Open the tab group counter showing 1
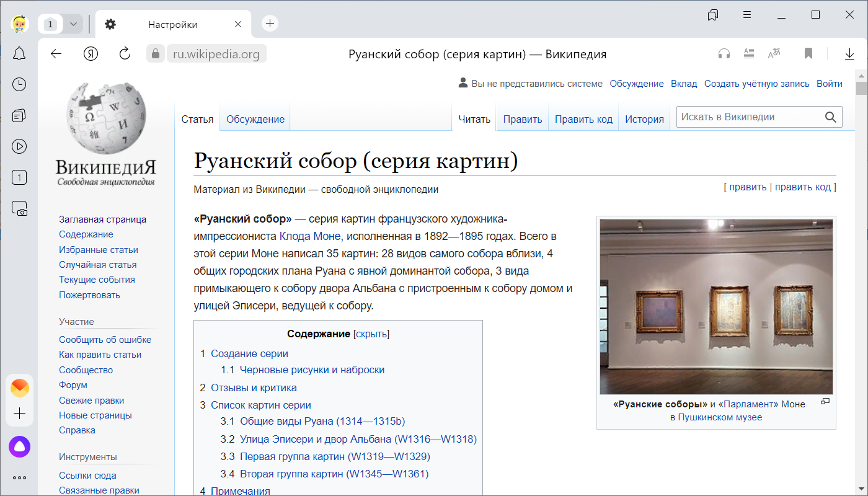Image resolution: width=868 pixels, height=496 pixels. coord(51,24)
